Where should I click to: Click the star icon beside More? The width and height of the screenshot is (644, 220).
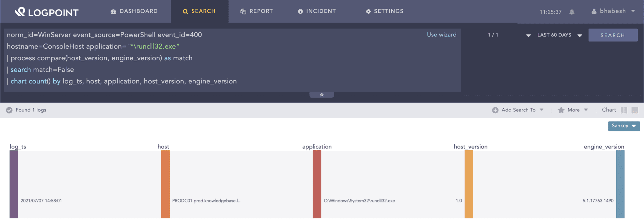(x=561, y=110)
